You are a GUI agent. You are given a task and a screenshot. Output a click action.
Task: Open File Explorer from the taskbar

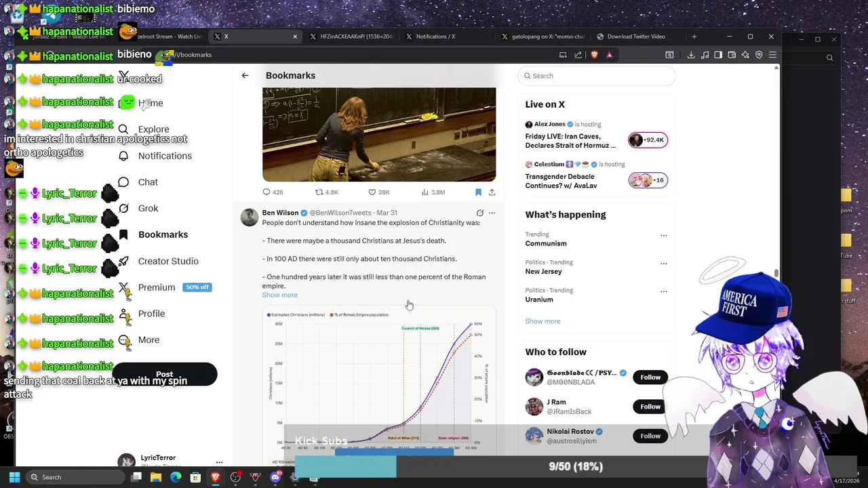point(156,477)
